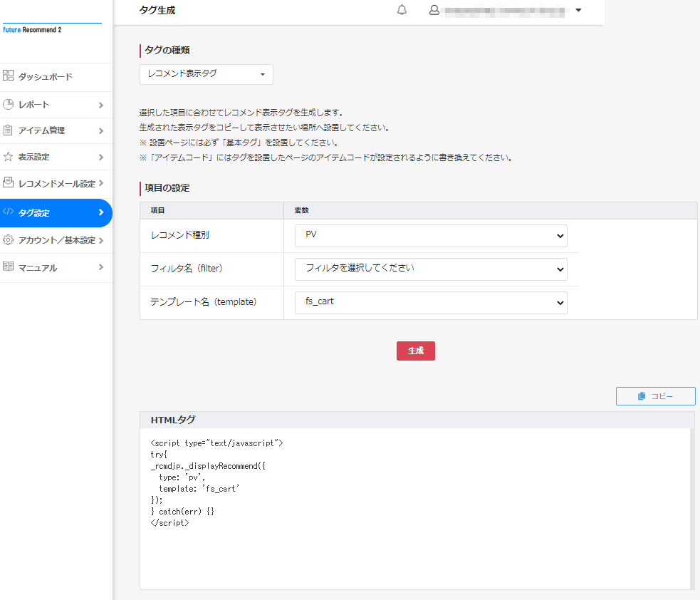Click the item management clipboard icon
Viewport: 700px width, 600px height.
[x=8, y=130]
